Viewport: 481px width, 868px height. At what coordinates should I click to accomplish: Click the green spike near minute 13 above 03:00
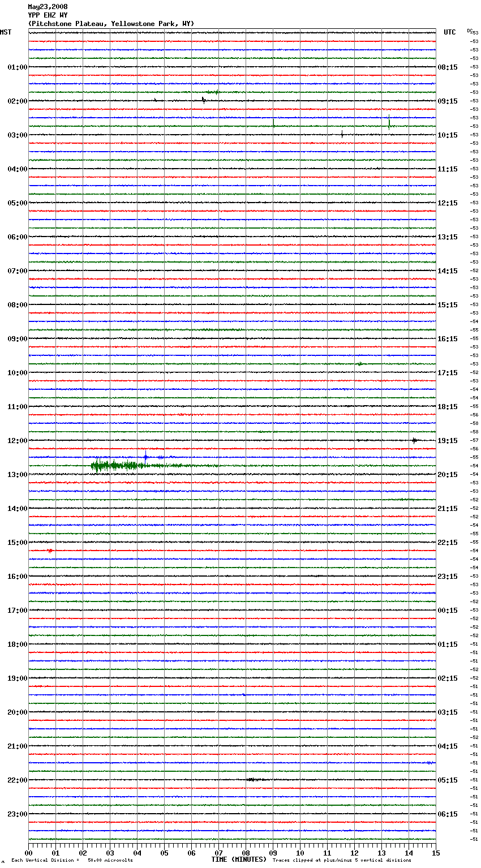(389, 122)
